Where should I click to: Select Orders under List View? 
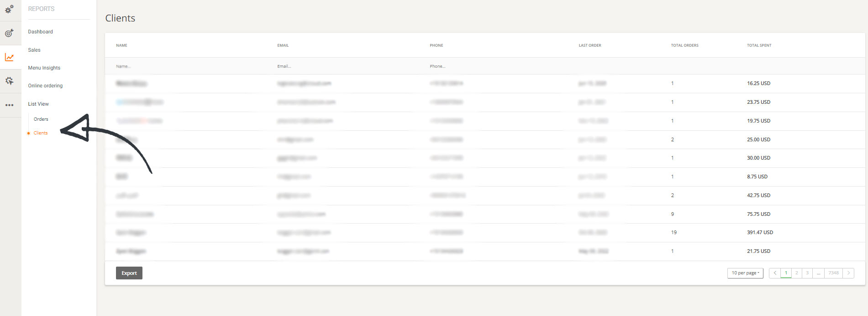tap(41, 119)
